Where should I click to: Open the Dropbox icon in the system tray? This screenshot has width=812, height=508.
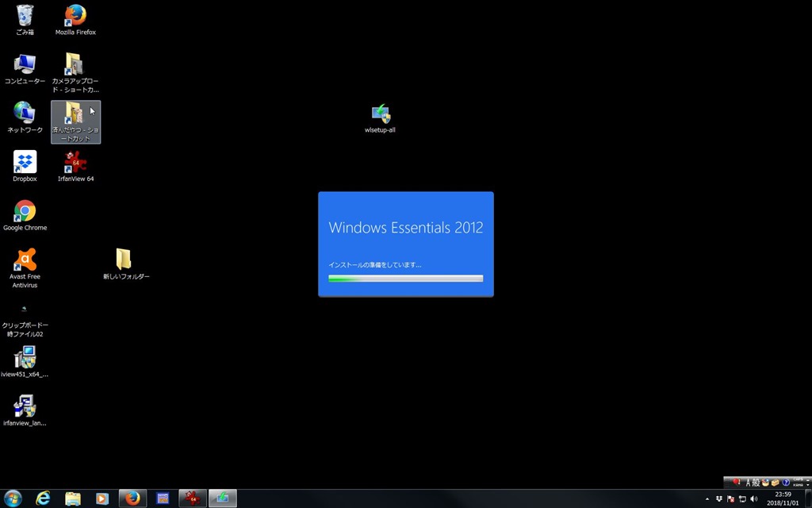719,498
